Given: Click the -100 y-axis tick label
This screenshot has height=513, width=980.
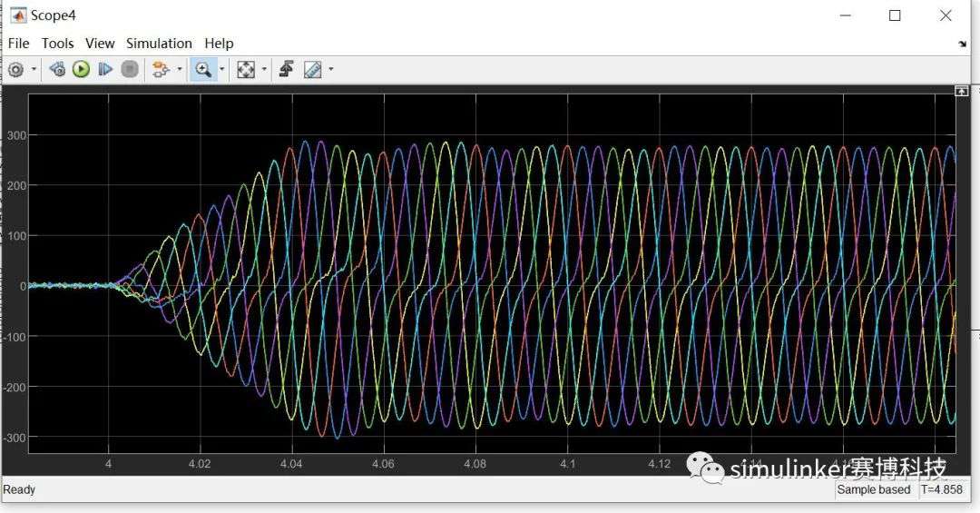Looking at the screenshot, I should tap(15, 337).
